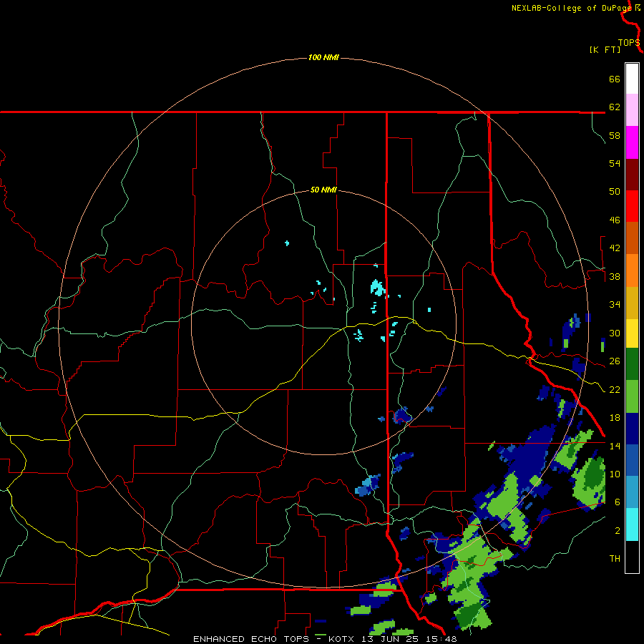Click legend value "38"
The width and height of the screenshot is (644, 644).
click(615, 277)
